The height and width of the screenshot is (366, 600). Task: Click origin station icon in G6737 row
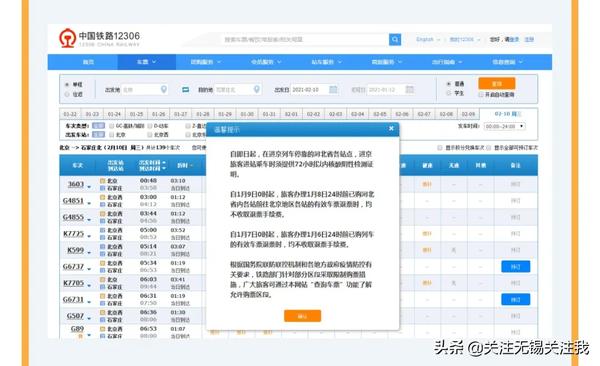pyautogui.click(x=103, y=263)
